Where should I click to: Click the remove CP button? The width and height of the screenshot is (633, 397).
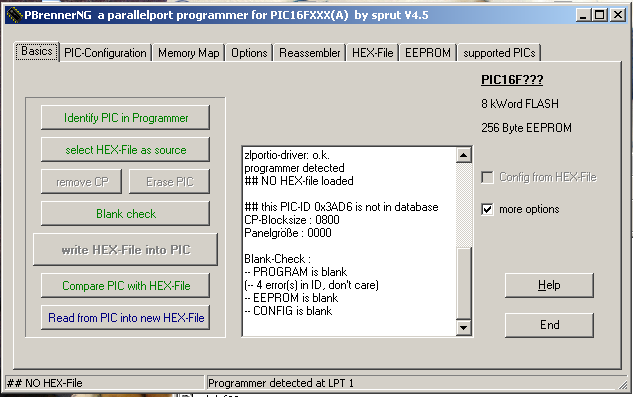click(82, 182)
